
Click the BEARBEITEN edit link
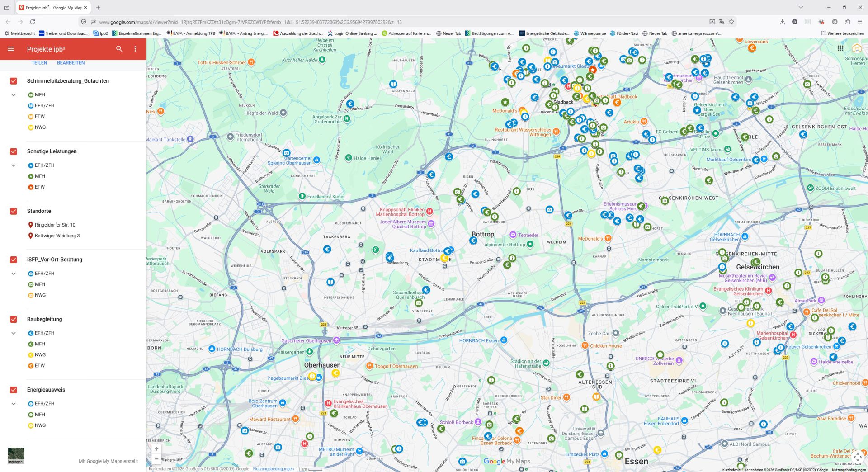click(x=71, y=63)
